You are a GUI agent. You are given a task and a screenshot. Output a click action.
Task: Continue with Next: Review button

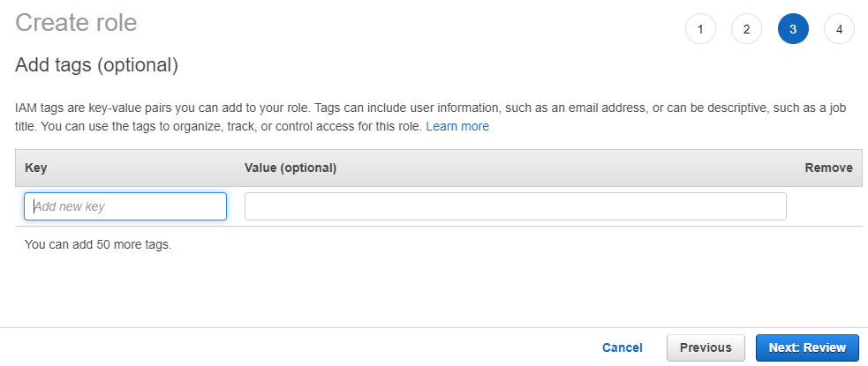807,347
